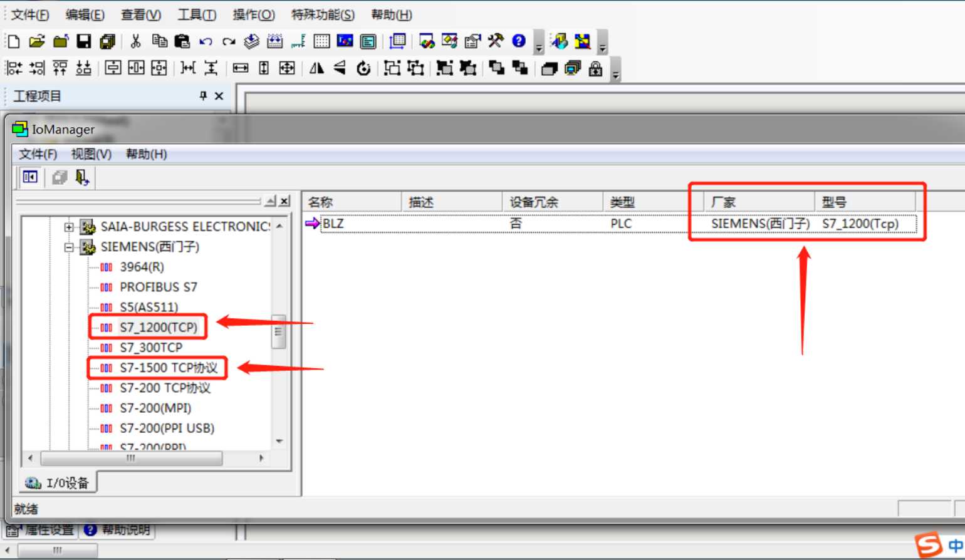Select the S7-200(PPI USB) driver
The width and height of the screenshot is (965, 560).
click(x=167, y=428)
